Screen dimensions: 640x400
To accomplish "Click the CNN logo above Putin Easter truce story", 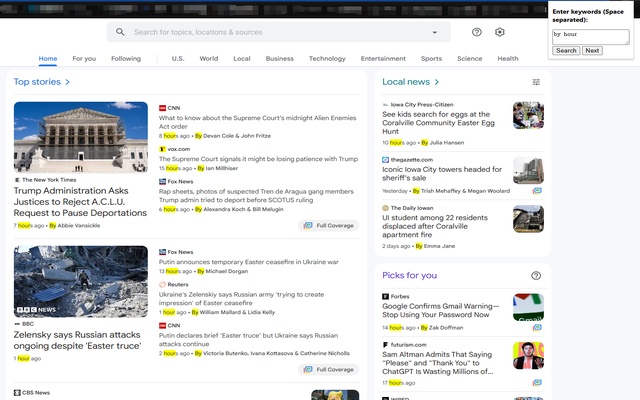I will (162, 326).
